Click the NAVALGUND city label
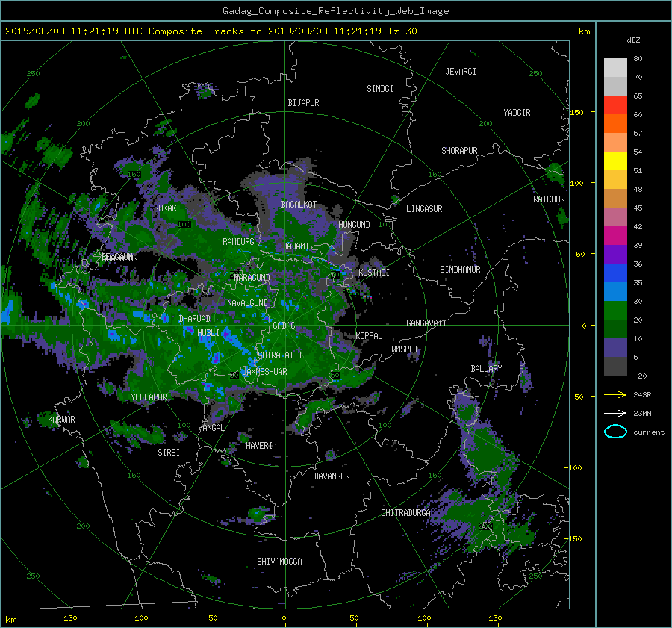This screenshot has height=628, width=672. click(247, 303)
